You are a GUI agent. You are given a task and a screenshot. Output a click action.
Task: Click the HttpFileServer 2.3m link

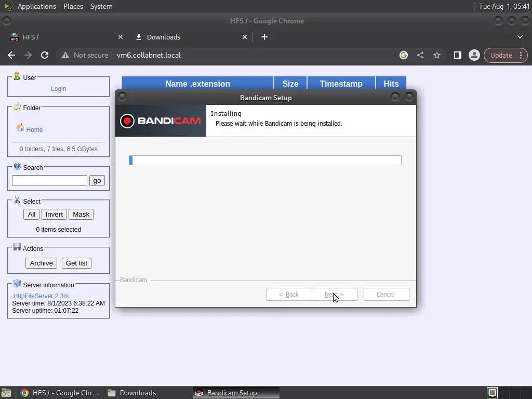pos(41,296)
